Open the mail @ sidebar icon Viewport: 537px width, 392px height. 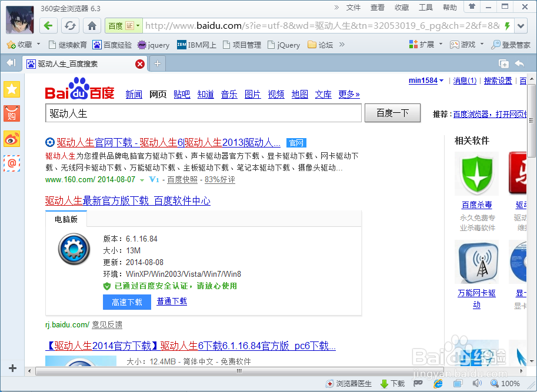[x=12, y=163]
